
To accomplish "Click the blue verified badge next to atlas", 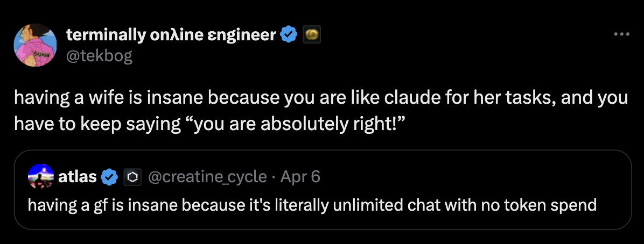I will coord(110,176).
